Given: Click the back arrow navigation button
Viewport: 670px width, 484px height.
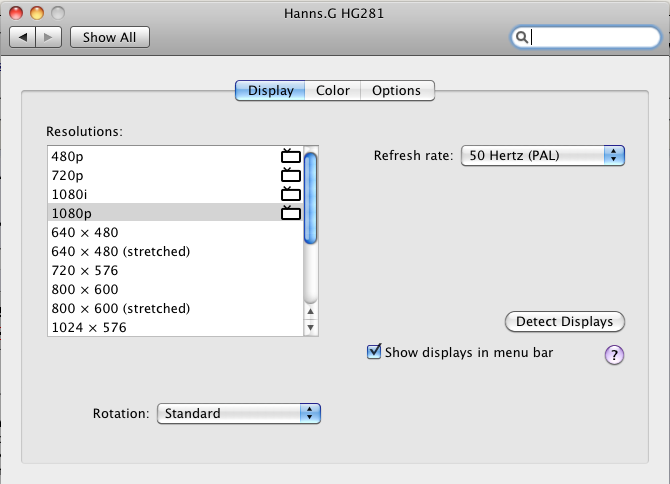Looking at the screenshot, I should 23,37.
